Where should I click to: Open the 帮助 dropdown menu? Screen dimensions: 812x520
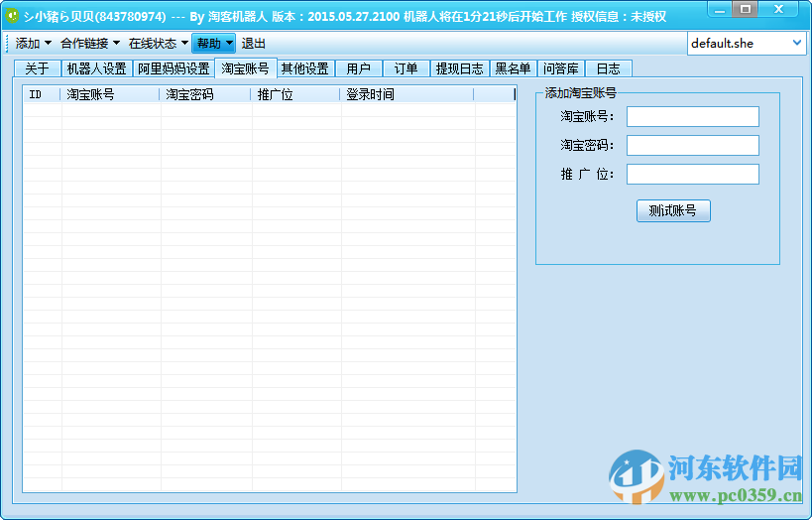pyautogui.click(x=214, y=43)
